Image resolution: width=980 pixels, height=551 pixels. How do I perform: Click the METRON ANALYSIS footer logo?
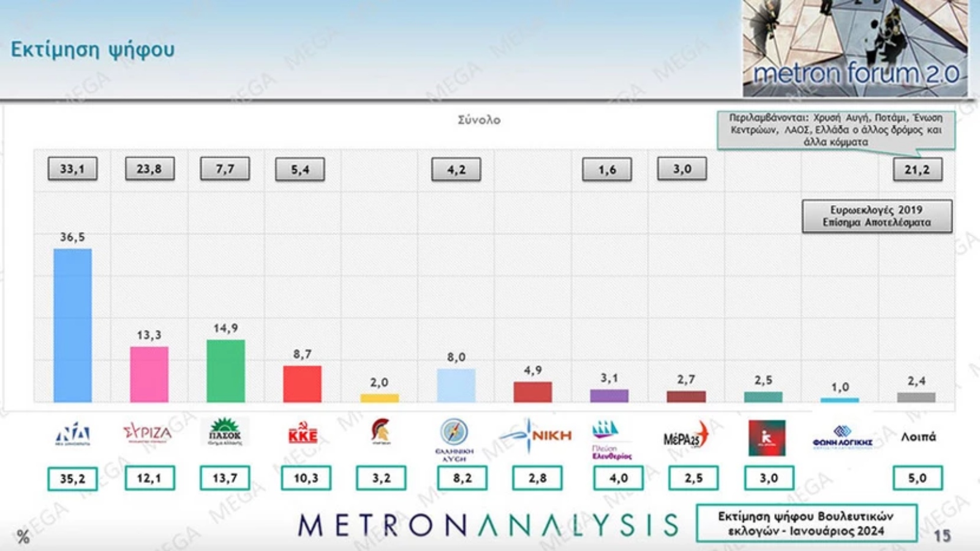pos(488,525)
